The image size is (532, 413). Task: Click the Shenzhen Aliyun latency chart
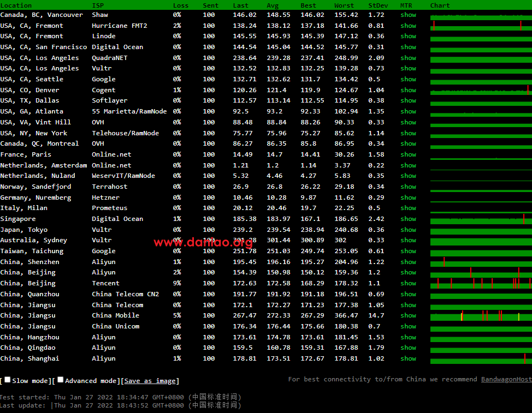pyautogui.click(x=481, y=262)
